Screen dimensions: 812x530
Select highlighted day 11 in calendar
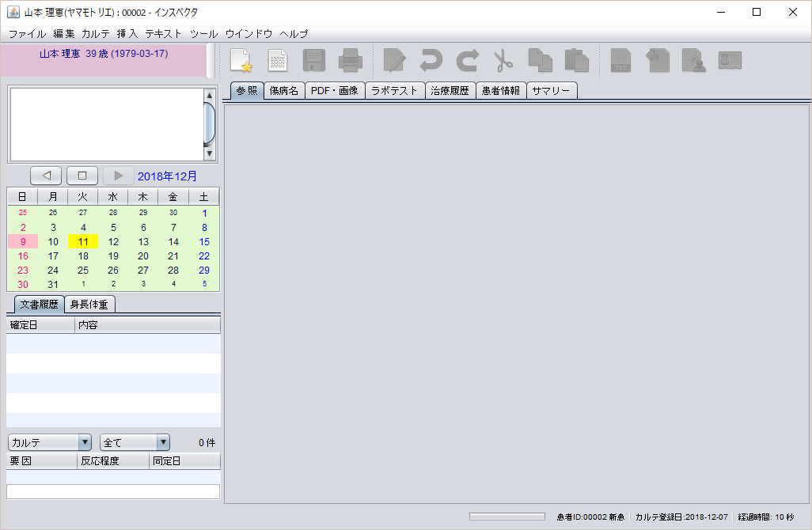click(83, 242)
